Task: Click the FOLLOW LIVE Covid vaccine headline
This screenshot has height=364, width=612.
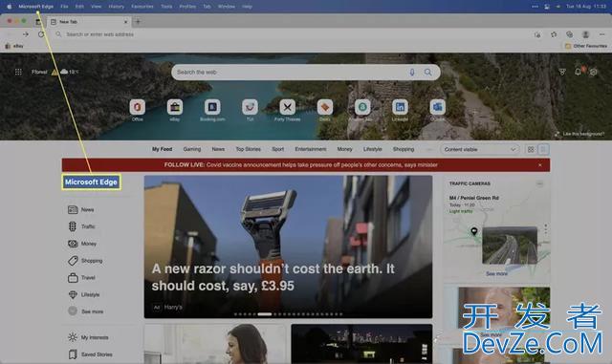Action: click(x=300, y=165)
